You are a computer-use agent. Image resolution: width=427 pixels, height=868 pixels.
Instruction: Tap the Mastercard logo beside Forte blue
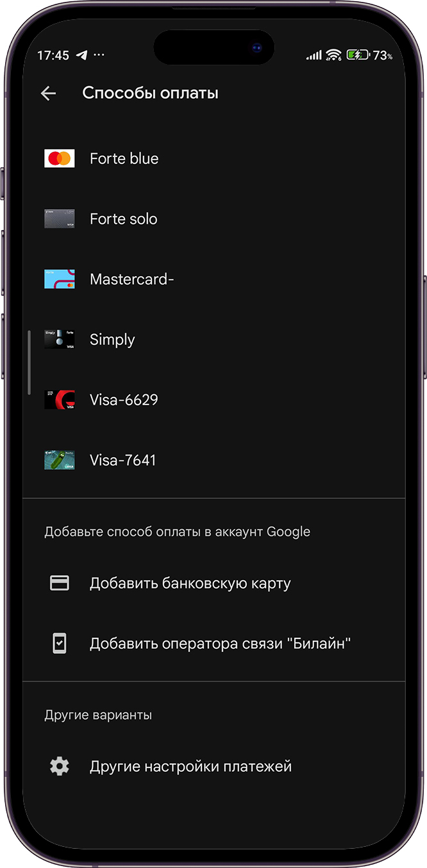60,158
